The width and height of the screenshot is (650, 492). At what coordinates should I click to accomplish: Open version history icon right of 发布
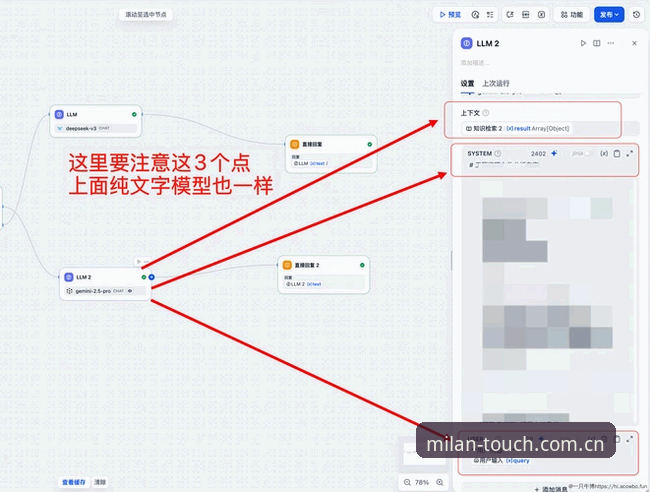pyautogui.click(x=636, y=15)
